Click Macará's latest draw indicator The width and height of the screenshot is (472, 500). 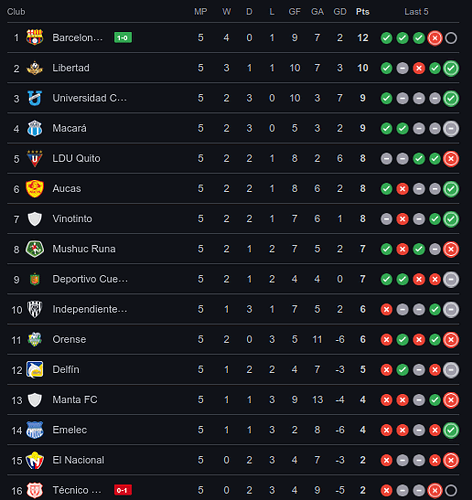[x=451, y=129]
